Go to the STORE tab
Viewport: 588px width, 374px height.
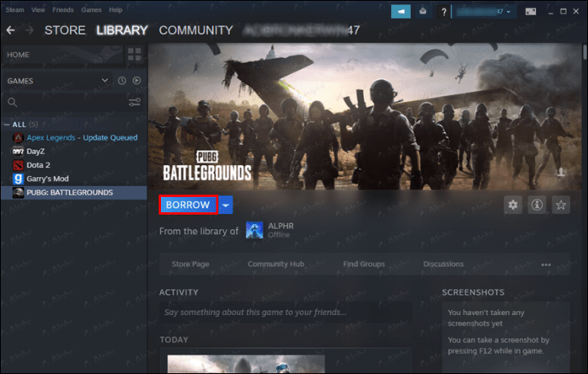(65, 30)
